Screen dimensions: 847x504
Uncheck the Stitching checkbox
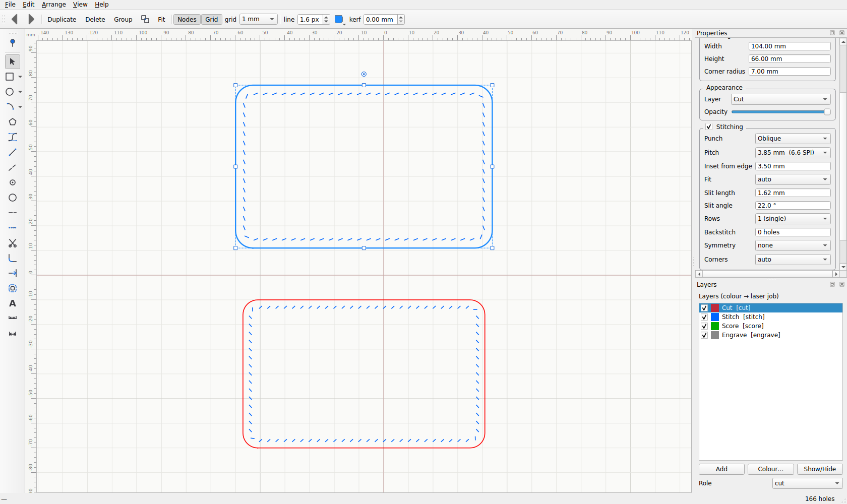709,127
